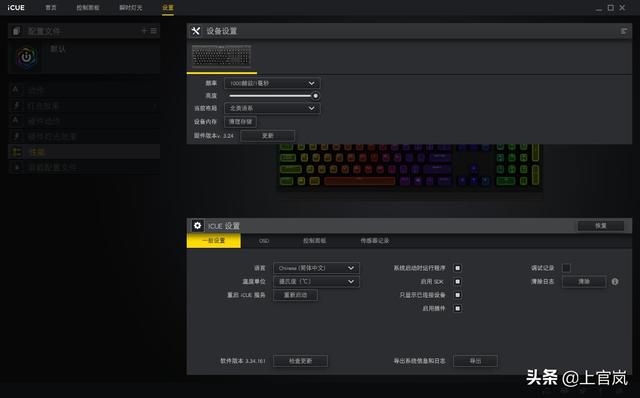The height and width of the screenshot is (398, 640).
Task: Click the red spacebar on keyboard preview
Action: [360, 180]
